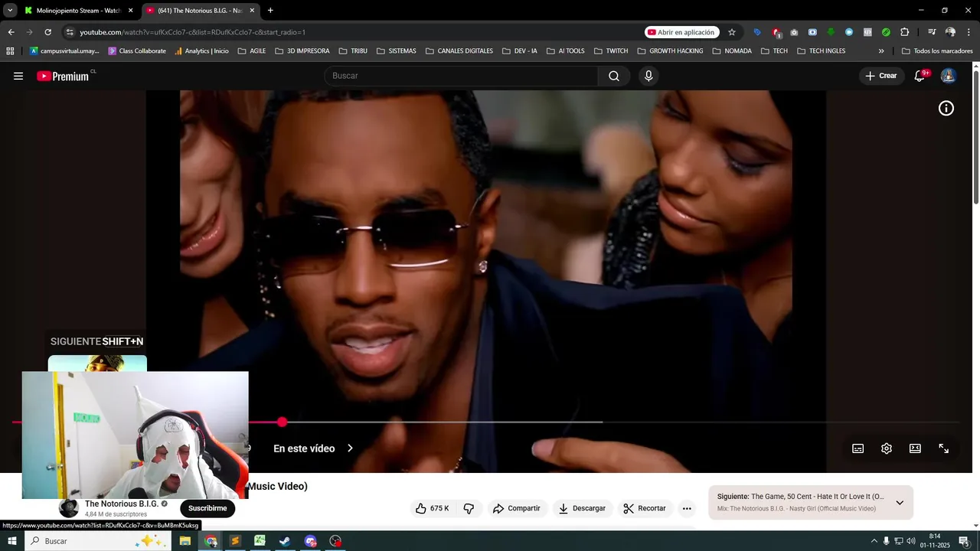Seek in the buffered gray progress section
Image resolution: width=980 pixels, height=551 pixels.
pyautogui.click(x=444, y=422)
